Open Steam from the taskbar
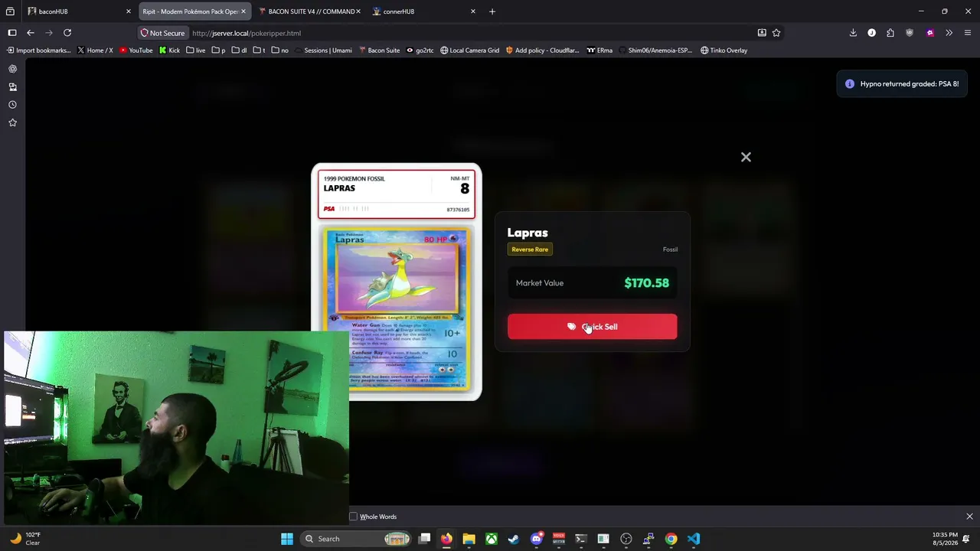 (x=514, y=539)
